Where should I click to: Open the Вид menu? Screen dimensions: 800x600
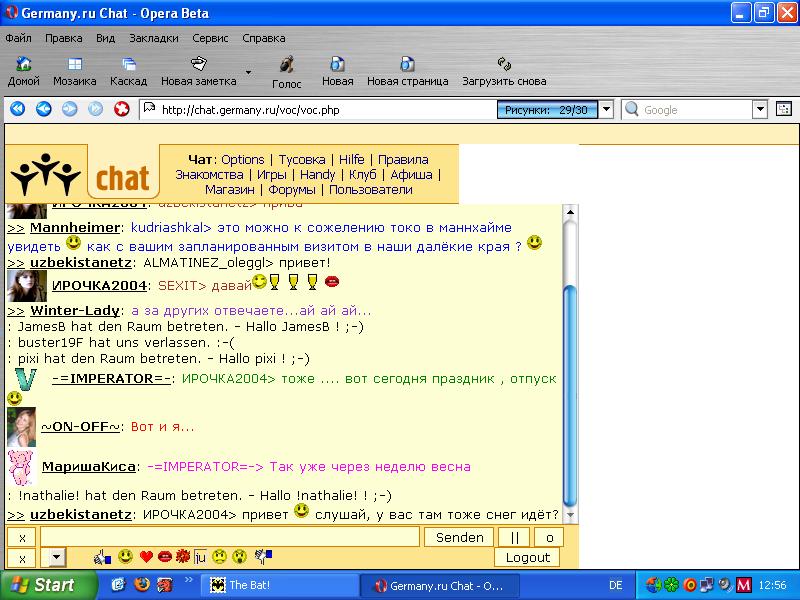point(106,38)
